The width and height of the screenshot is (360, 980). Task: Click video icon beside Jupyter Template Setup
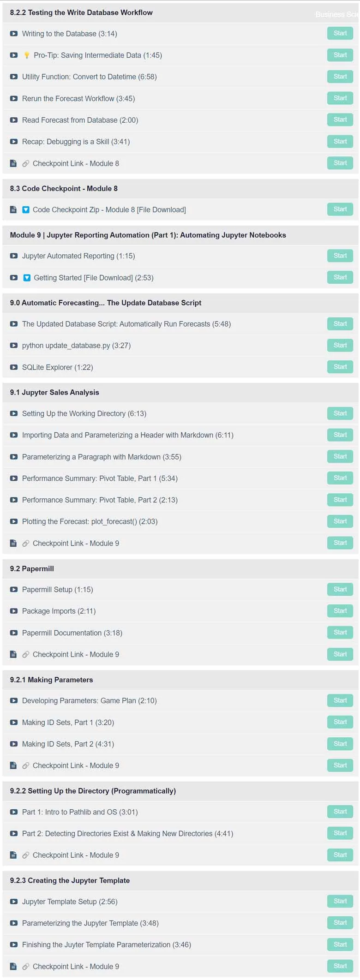(14, 902)
